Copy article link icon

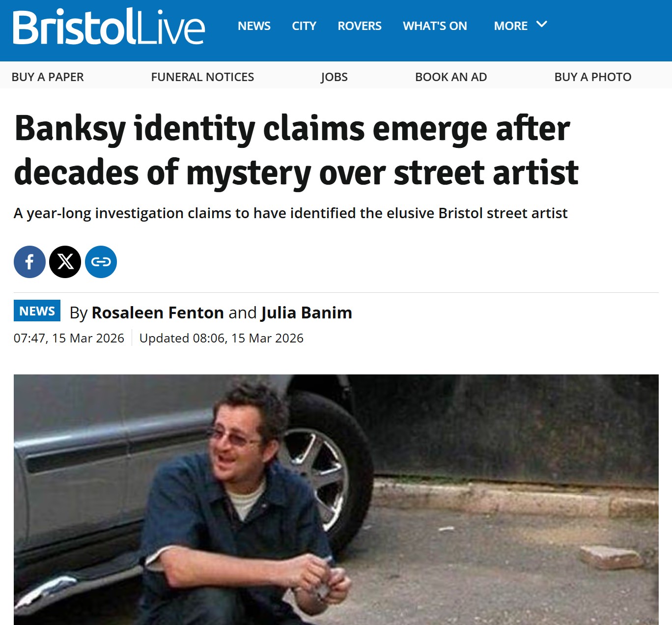tap(101, 262)
